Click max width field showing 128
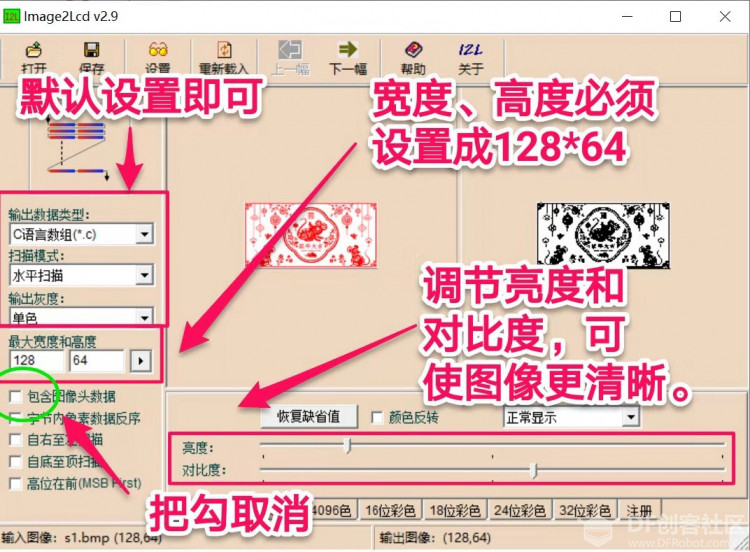The image size is (750, 552). point(36,360)
